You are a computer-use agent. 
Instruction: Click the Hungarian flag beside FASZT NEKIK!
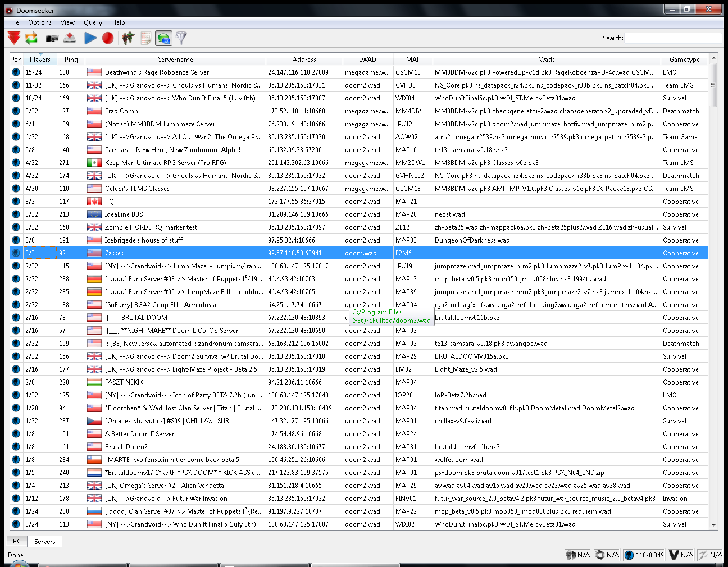coord(94,382)
